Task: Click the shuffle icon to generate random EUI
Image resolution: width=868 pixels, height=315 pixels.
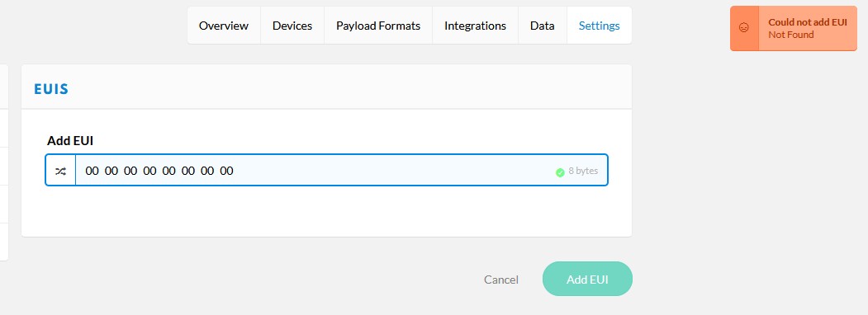Action: [60, 170]
